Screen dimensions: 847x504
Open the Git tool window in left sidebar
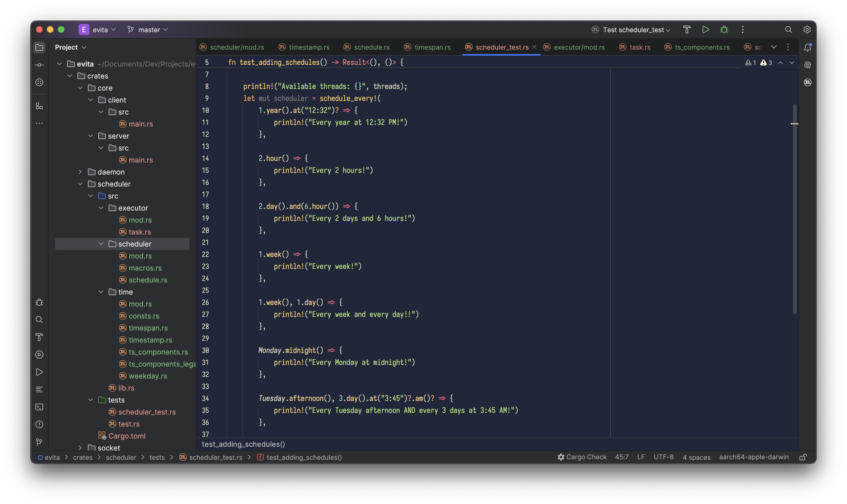coord(39,442)
